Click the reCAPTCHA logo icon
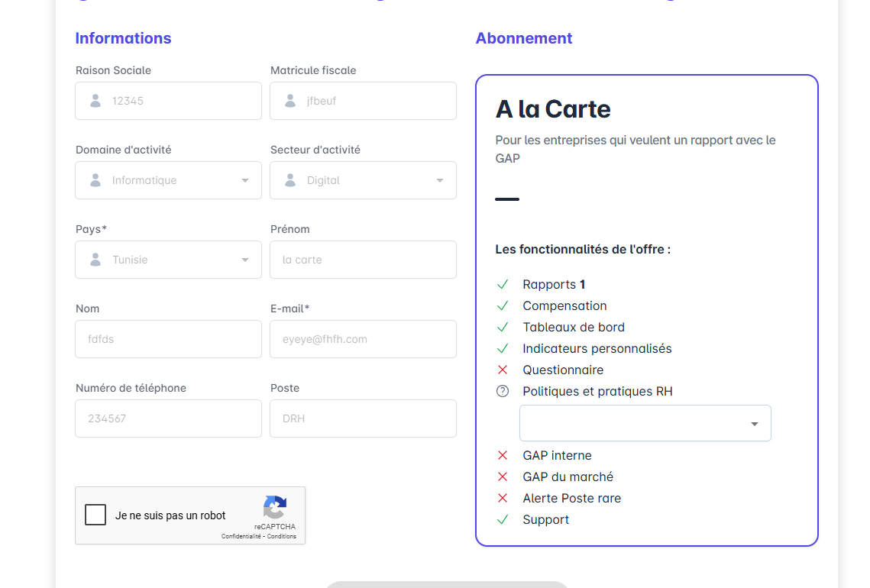The width and height of the screenshot is (870, 588). (x=275, y=507)
